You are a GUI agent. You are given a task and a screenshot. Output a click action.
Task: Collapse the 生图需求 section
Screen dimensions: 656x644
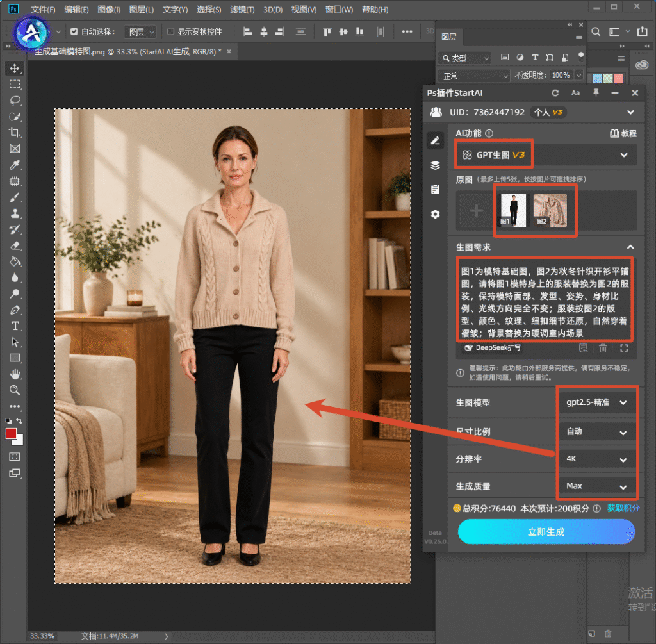coord(630,247)
